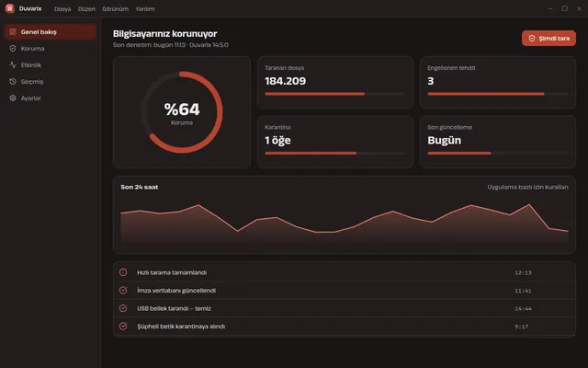Click the Son 24 saat activity chart
The width and height of the screenshot is (588, 368).
click(x=345, y=224)
